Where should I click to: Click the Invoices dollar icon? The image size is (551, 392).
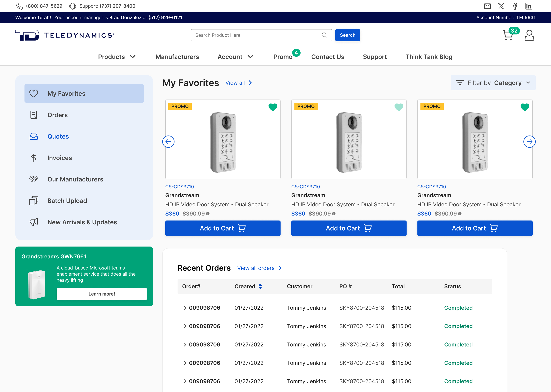(x=33, y=158)
